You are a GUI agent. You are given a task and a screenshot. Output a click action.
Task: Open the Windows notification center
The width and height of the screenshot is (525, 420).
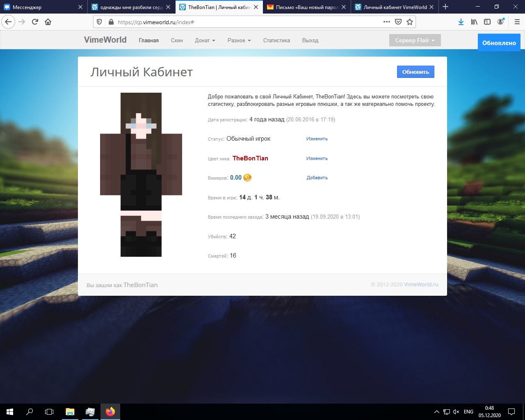pyautogui.click(x=511, y=412)
